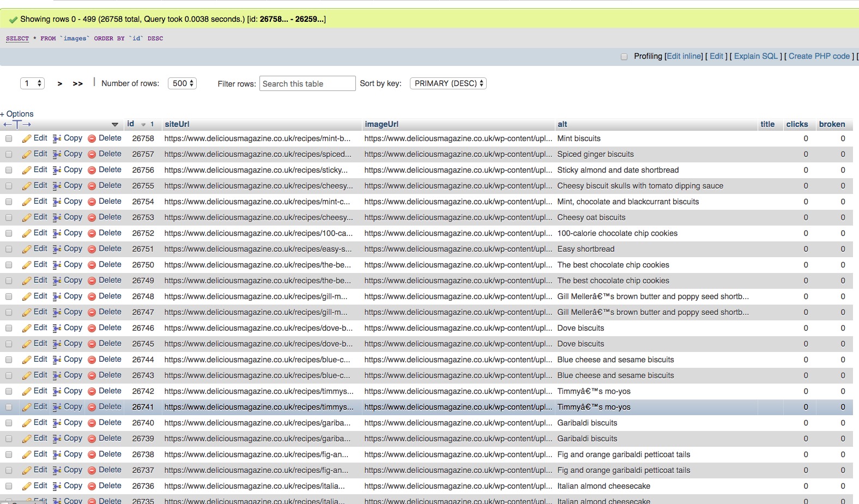Open the Sort by key dropdown
This screenshot has width=859, height=504.
pyautogui.click(x=448, y=83)
